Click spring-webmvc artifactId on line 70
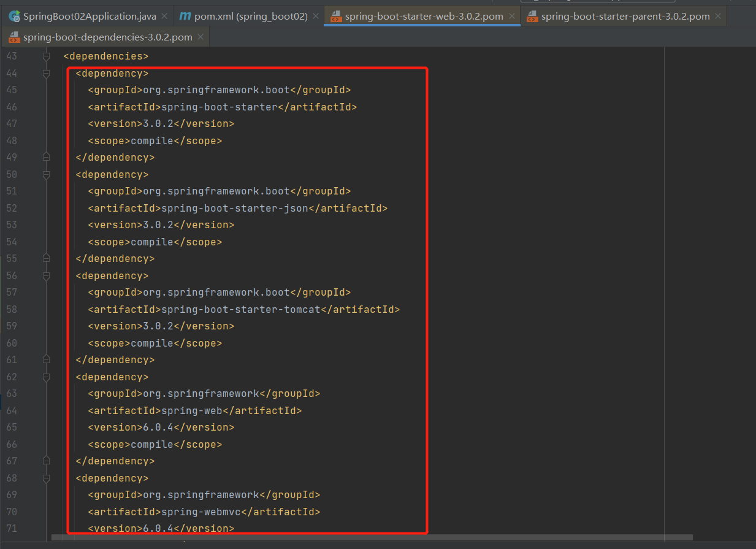 pos(200,512)
